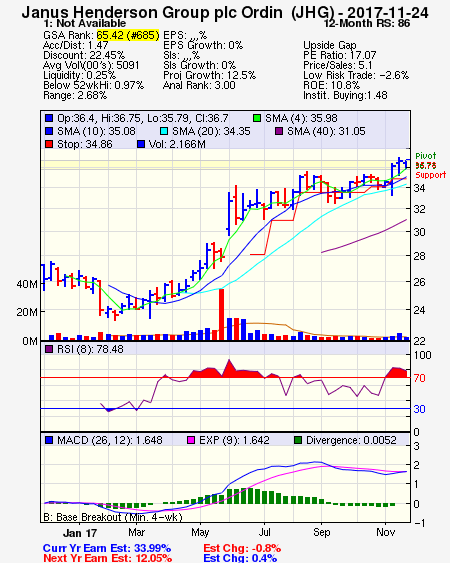
Task: Click the EPS Growth: 0% text
Action: click(203, 45)
